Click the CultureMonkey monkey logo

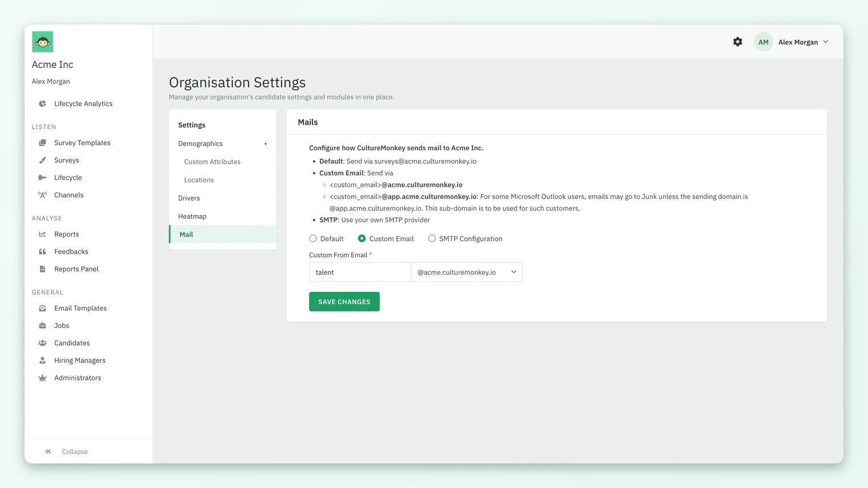43,42
